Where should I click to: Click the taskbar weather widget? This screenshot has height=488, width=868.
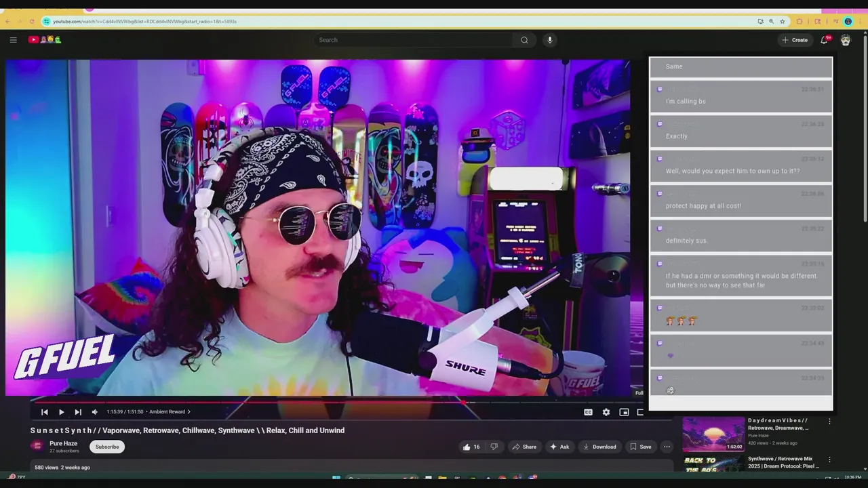point(15,477)
